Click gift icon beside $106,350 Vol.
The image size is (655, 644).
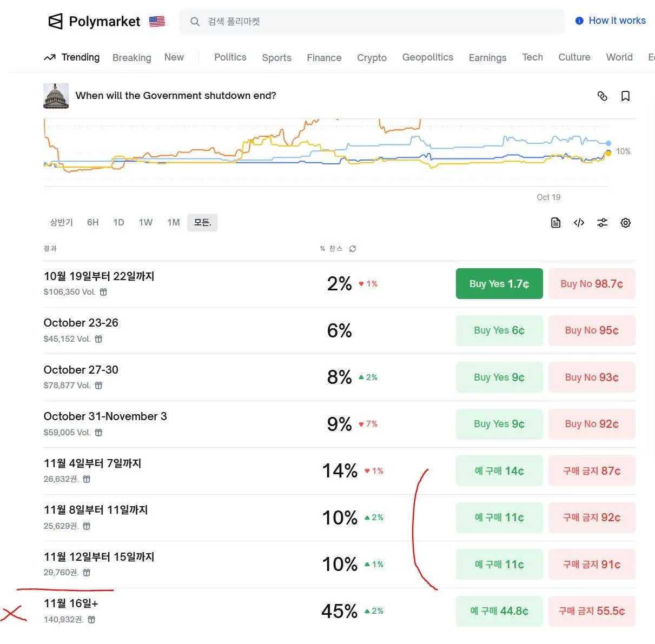pyautogui.click(x=103, y=292)
